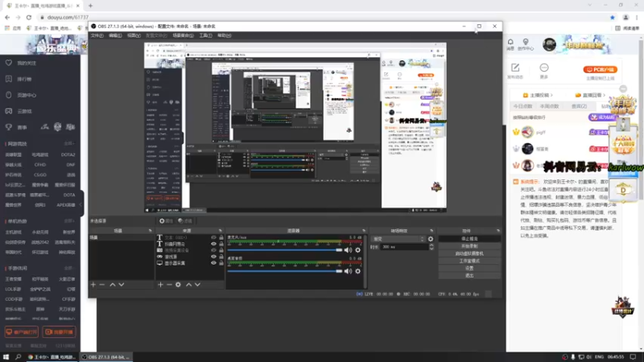
Task: Increase transition duration with the stepper arrow
Action: 431,245
